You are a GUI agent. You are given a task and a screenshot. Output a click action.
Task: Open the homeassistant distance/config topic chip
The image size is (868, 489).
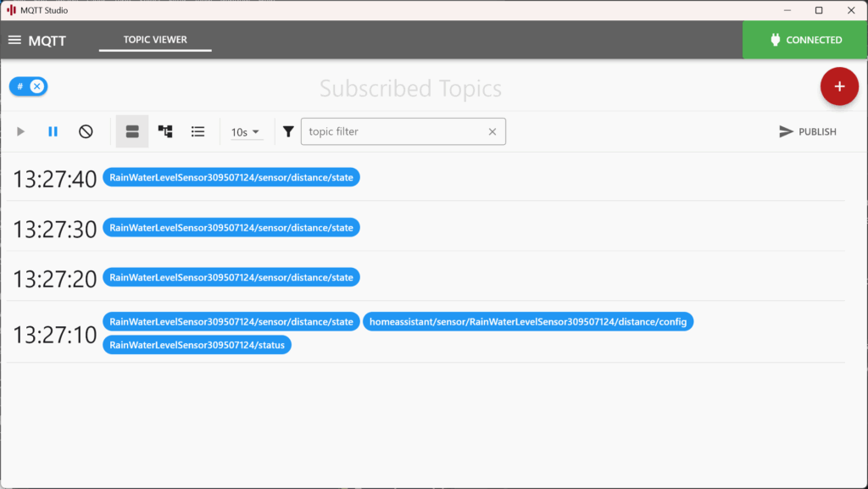tap(528, 321)
